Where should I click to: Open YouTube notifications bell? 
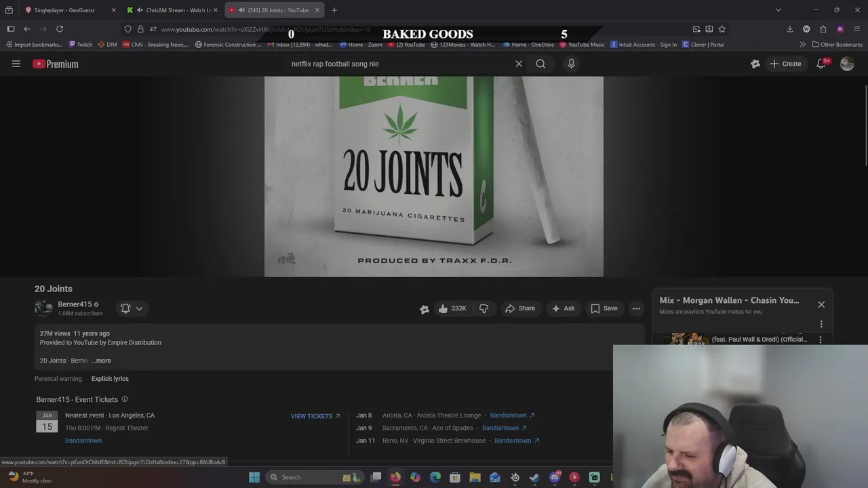click(822, 64)
